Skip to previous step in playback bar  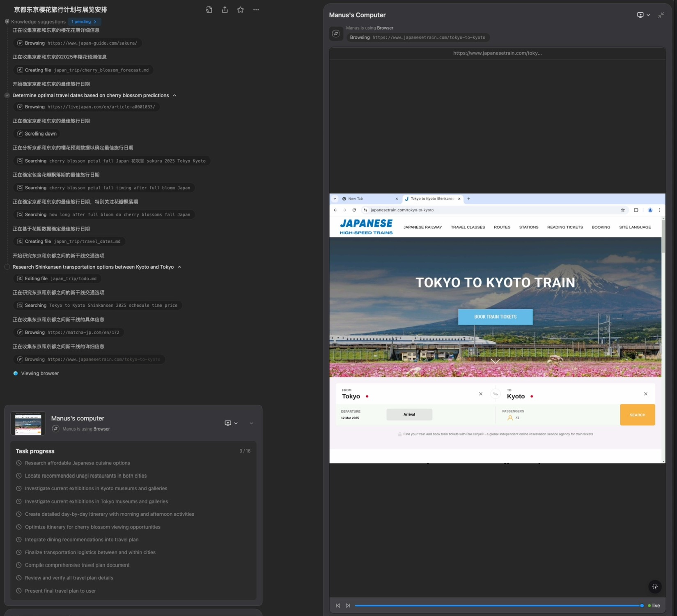[338, 605]
